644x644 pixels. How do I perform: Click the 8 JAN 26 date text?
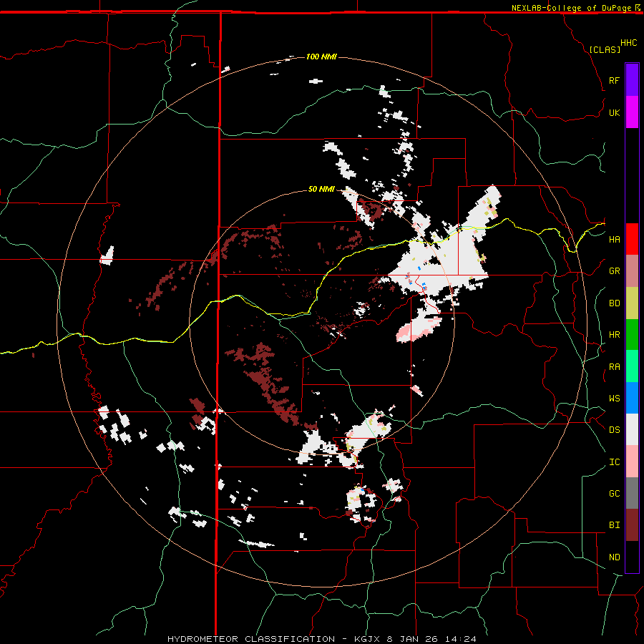[413, 639]
